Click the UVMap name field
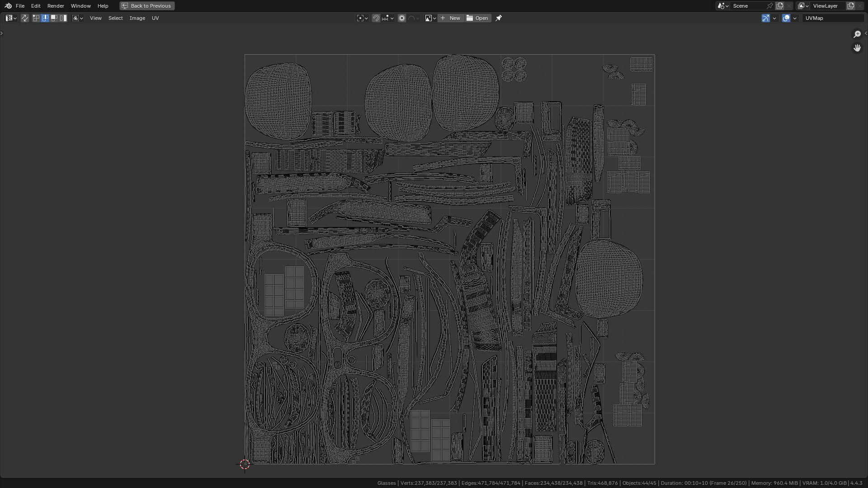The height and width of the screenshot is (488, 868). tap(833, 18)
